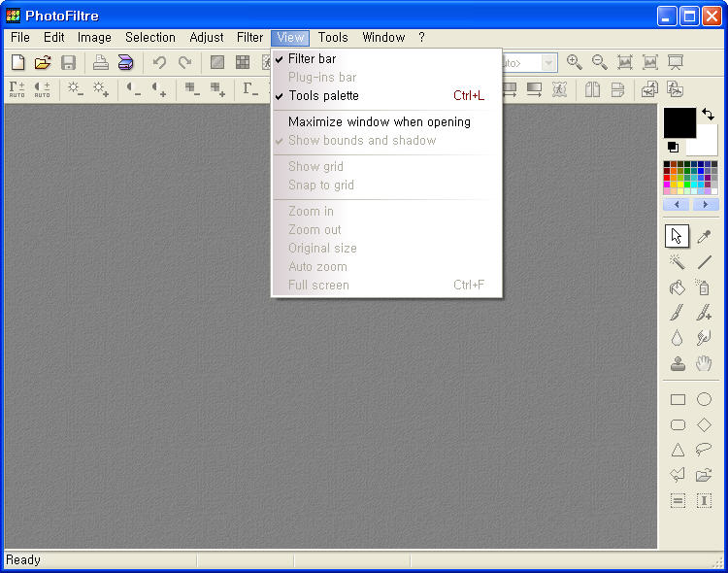
Task: Open the Tools menu
Action: click(333, 37)
